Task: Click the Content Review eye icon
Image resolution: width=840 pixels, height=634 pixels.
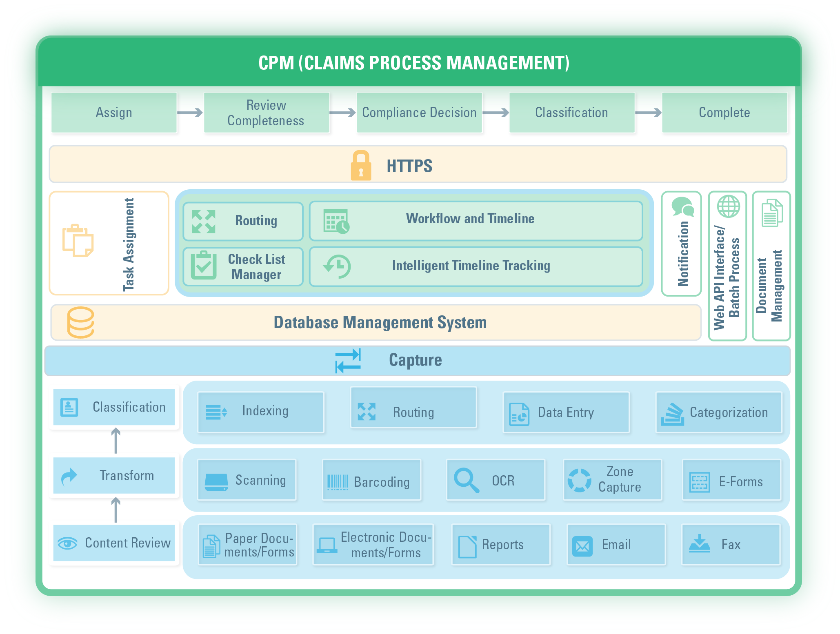Action: pos(67,543)
